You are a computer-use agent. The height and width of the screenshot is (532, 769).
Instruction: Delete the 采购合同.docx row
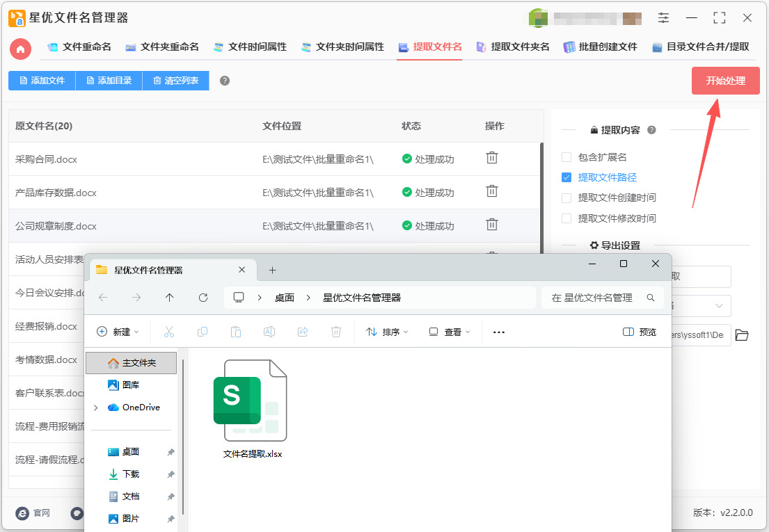[x=491, y=158]
